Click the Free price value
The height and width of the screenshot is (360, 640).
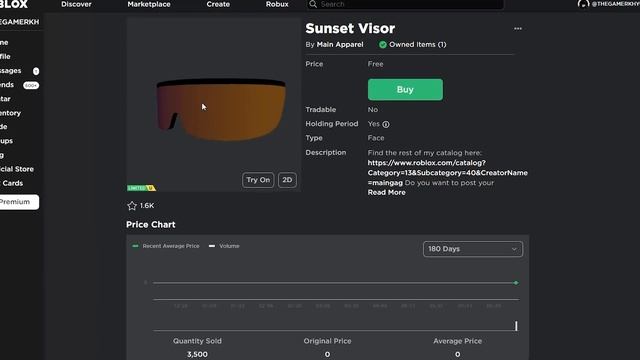376,64
